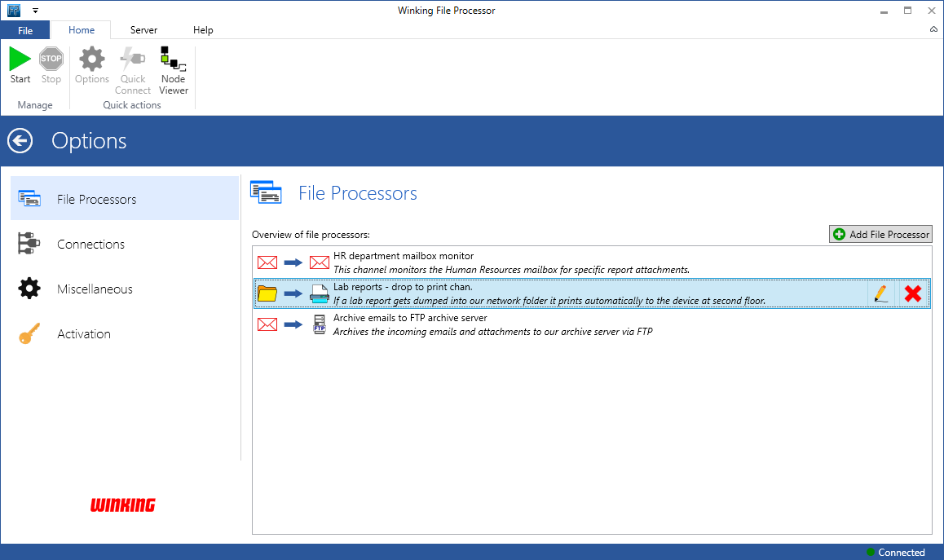Click Add File Processor button

click(880, 234)
